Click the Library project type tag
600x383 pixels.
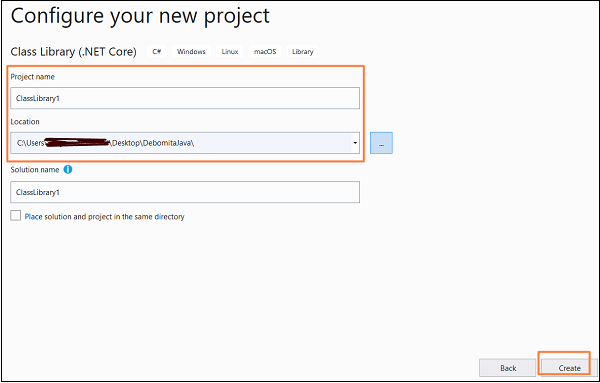pos(303,52)
